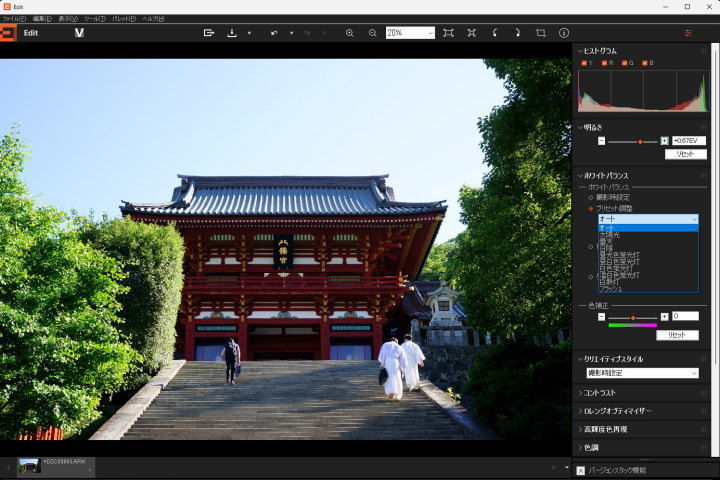Collapse the 明るさ panel

(580, 128)
